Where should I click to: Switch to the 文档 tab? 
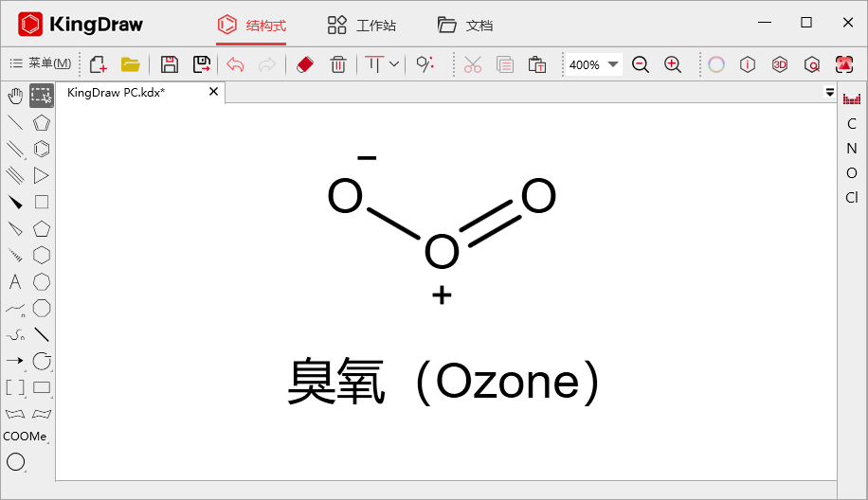pyautogui.click(x=465, y=25)
